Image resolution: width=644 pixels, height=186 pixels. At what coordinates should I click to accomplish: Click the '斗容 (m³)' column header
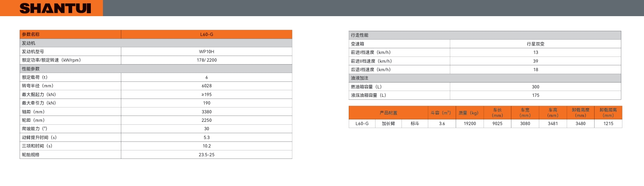[x=442, y=113]
